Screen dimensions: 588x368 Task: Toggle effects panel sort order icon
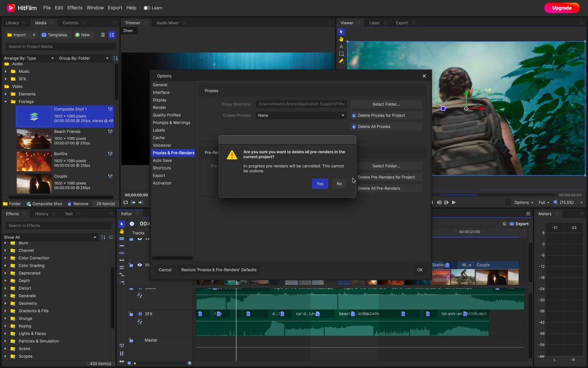[103, 237]
